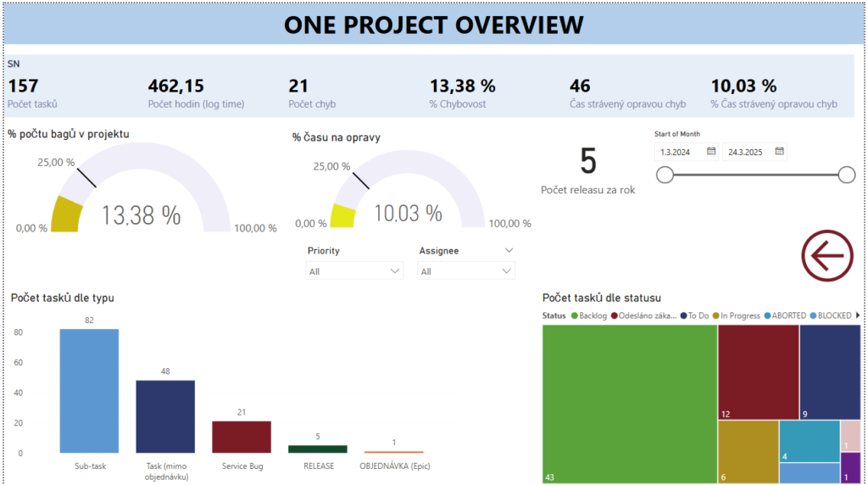Select the ABORTED legend marker

click(x=767, y=315)
